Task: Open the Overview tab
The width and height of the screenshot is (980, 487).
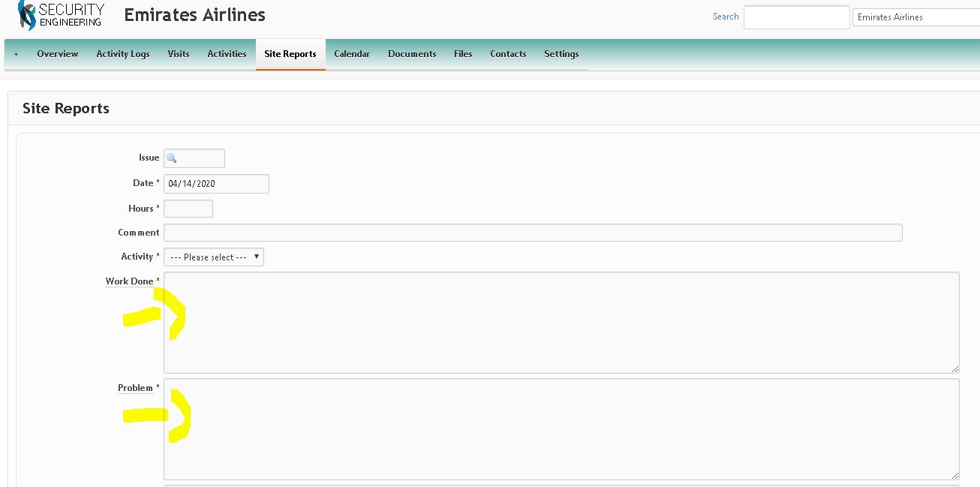Action: click(x=58, y=54)
